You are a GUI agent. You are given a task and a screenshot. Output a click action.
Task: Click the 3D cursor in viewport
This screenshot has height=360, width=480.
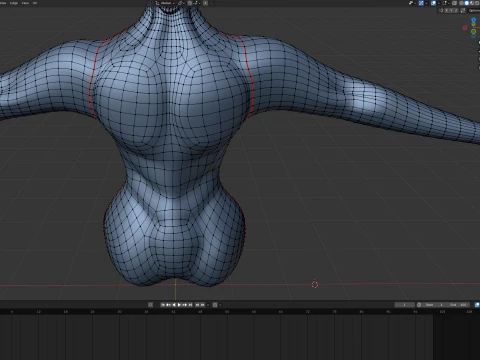point(315,284)
